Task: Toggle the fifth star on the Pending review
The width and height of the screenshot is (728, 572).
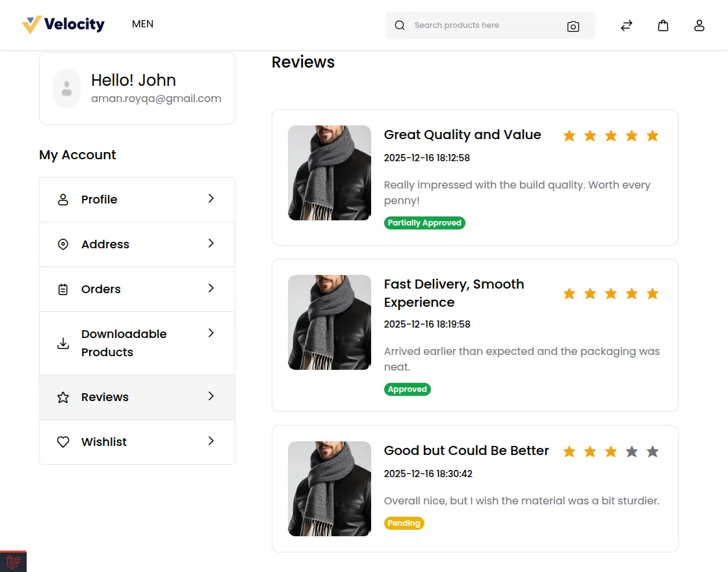Action: click(652, 451)
